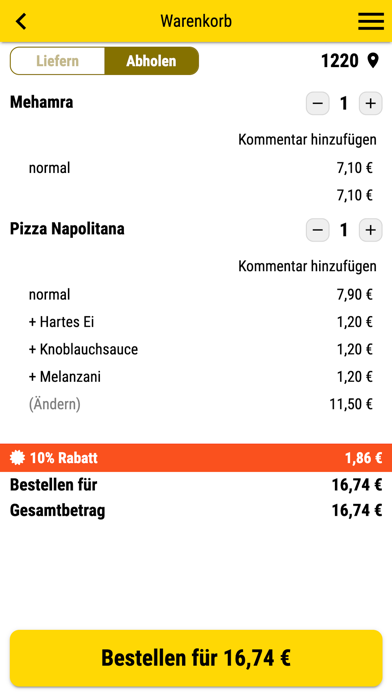This screenshot has height=696, width=392.
Task: Tap Bestellen für 16,74 € button
Action: click(x=196, y=658)
